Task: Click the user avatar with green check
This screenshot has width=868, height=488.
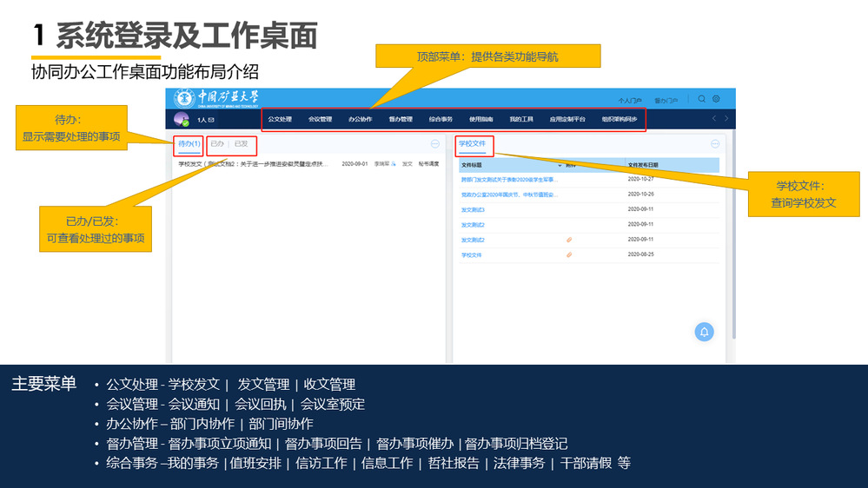Action: [x=182, y=120]
